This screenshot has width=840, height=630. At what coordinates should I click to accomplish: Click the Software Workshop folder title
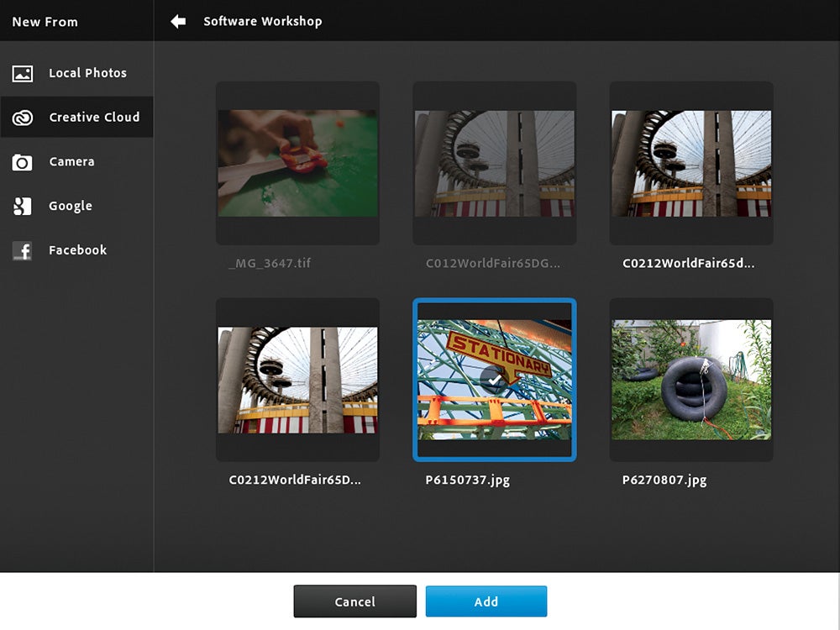click(262, 22)
